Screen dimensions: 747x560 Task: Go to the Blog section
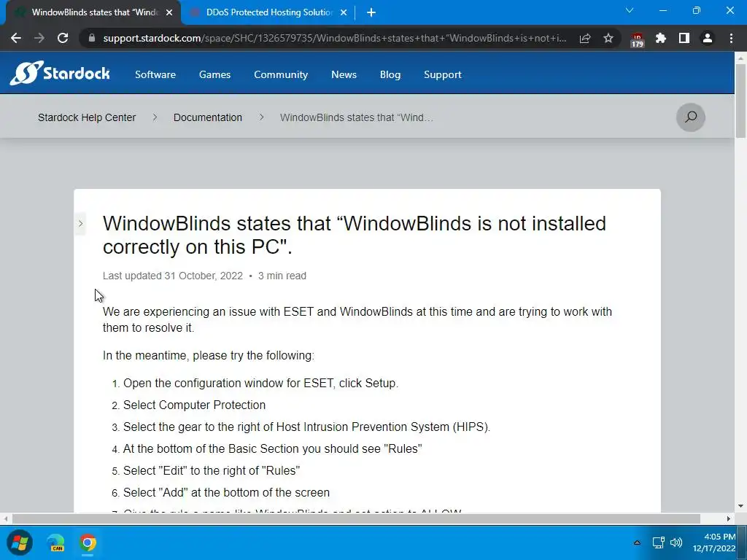pyautogui.click(x=390, y=75)
